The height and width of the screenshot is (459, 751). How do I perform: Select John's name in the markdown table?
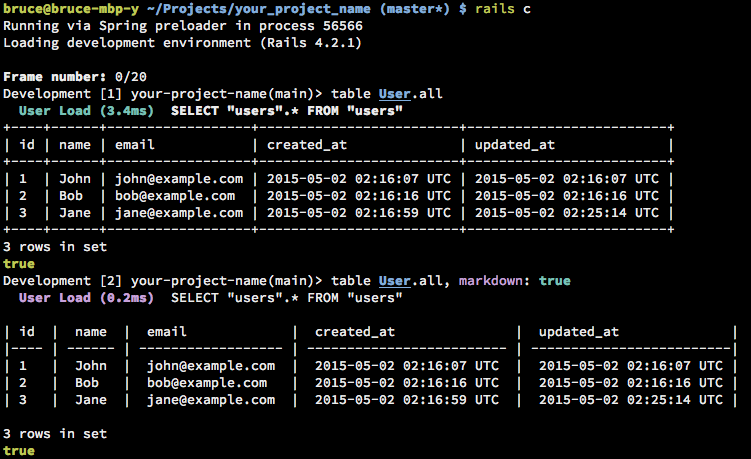(x=91, y=366)
